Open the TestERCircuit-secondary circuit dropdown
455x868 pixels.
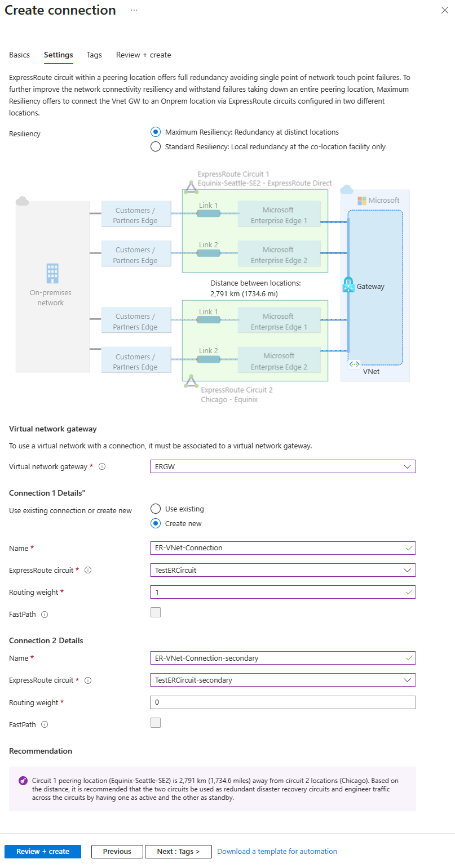282,680
